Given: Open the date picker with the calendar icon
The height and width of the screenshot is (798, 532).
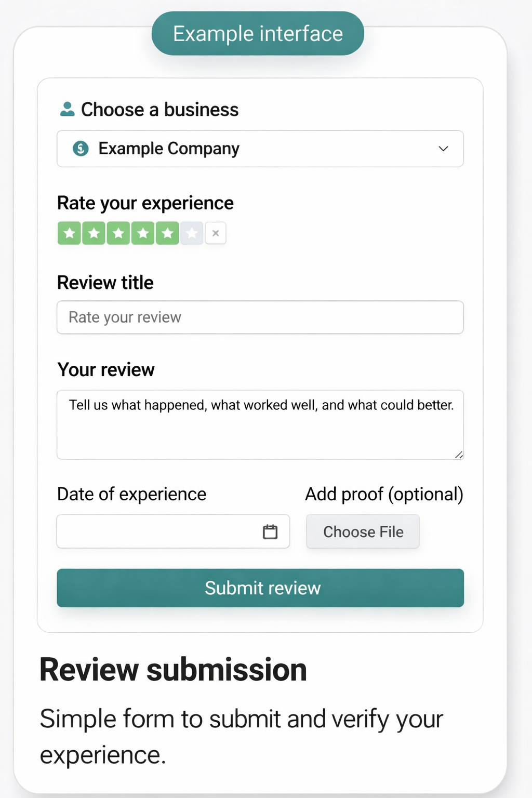Looking at the screenshot, I should 270,531.
